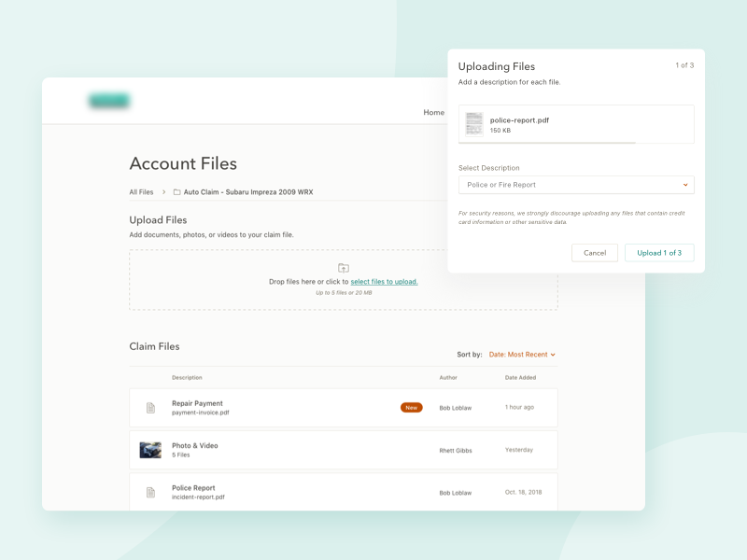This screenshot has width=747, height=560.
Task: Click the select files to upload link
Action: (384, 282)
